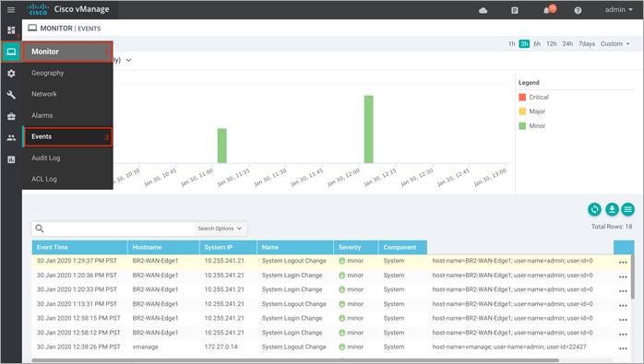Screen dimensions: 644x364
Task: Click the vertical table scrollbar
Action: coord(633,276)
